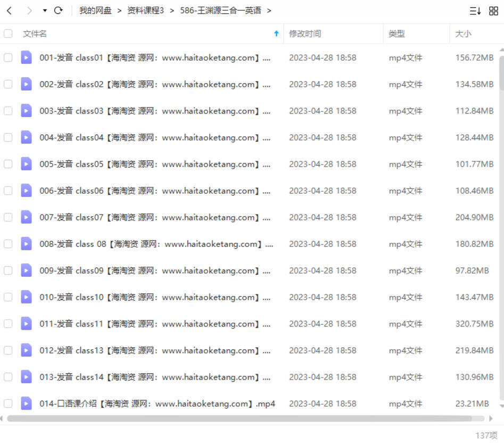Click video icon of 013-发音 class14
Screen dimensions: 504x443
[x=27, y=377]
